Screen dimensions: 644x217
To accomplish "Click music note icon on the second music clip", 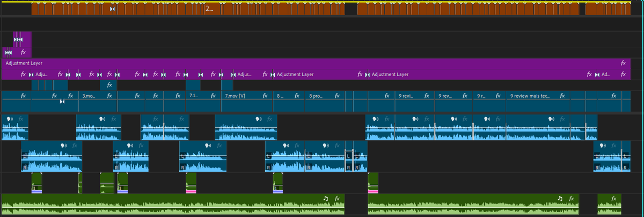I will point(560,199).
